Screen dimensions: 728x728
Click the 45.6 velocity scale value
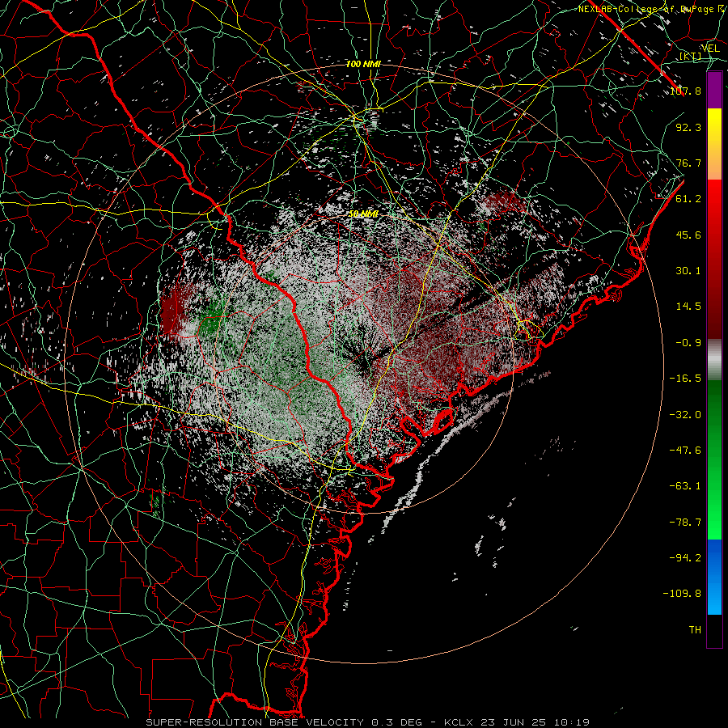pyautogui.click(x=688, y=235)
